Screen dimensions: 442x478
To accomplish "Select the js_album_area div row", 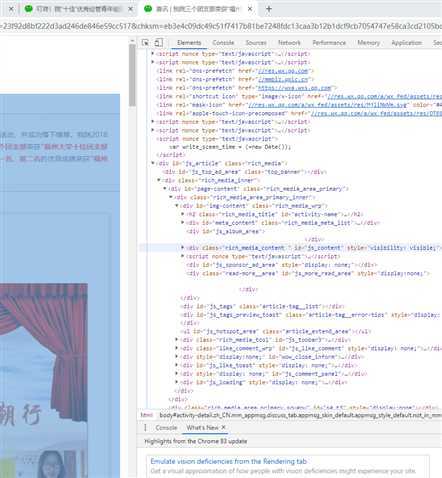I will coord(225,231).
